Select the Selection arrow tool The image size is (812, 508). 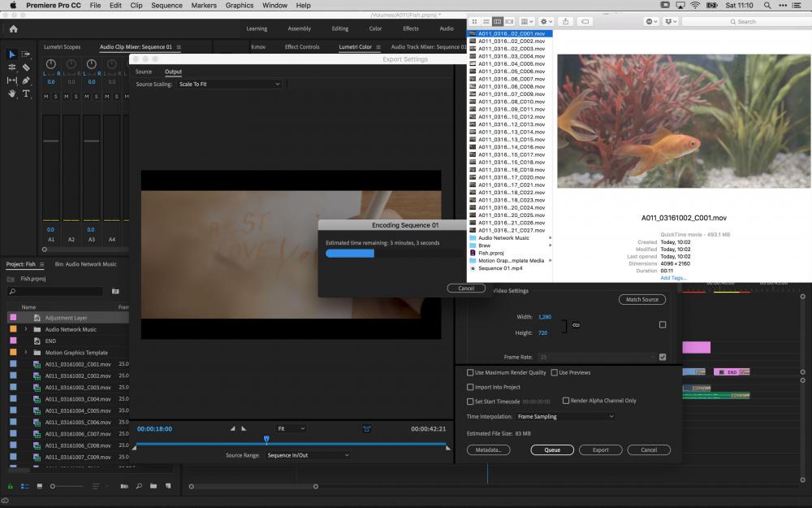(x=12, y=54)
